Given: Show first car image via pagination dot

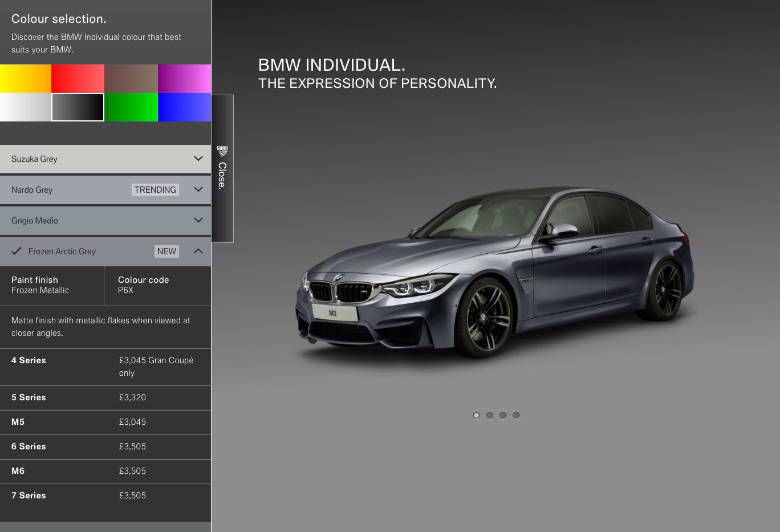Looking at the screenshot, I should 476,415.
